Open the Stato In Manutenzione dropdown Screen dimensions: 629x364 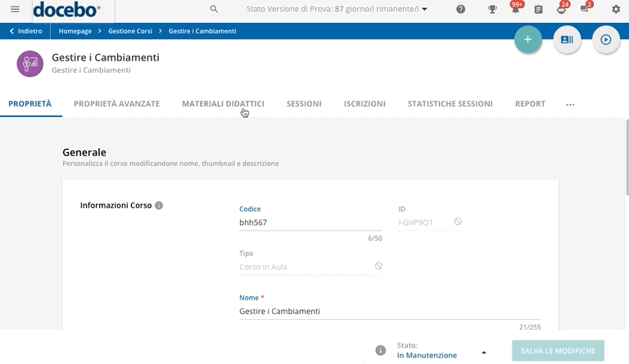point(483,352)
